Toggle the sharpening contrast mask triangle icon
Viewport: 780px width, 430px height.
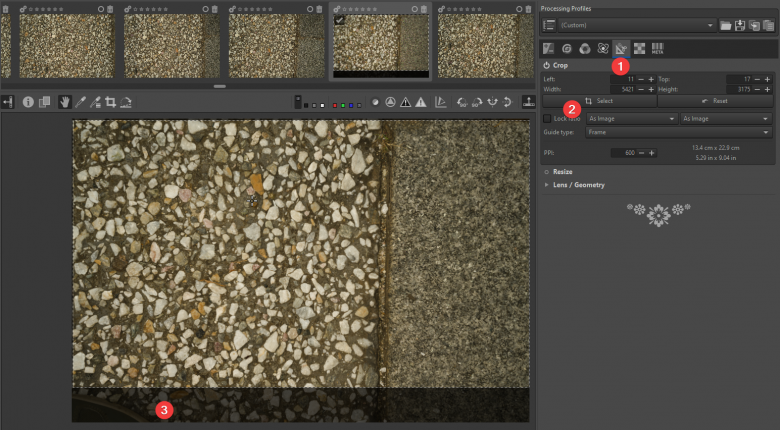click(390, 102)
